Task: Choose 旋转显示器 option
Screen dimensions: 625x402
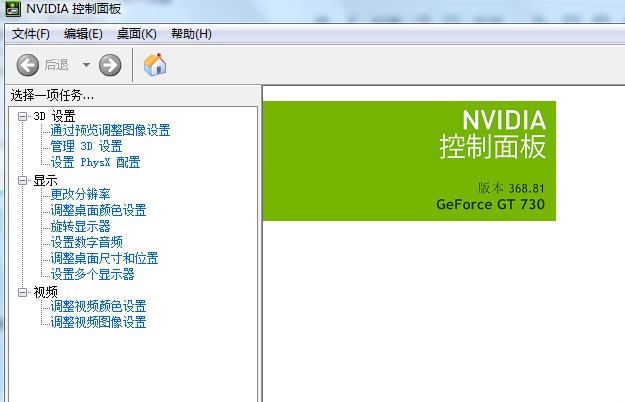Action: (x=80, y=227)
